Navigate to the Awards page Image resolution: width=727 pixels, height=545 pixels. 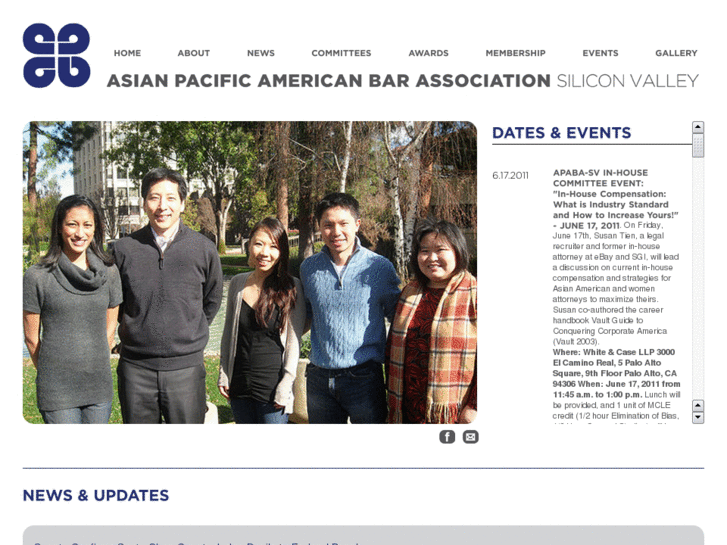point(428,53)
